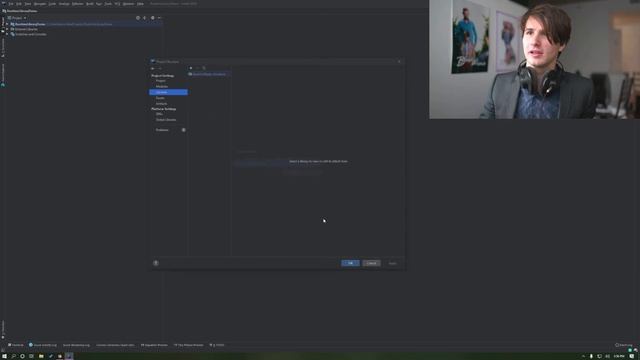Expand Scratches and Consoles node

coord(7,34)
